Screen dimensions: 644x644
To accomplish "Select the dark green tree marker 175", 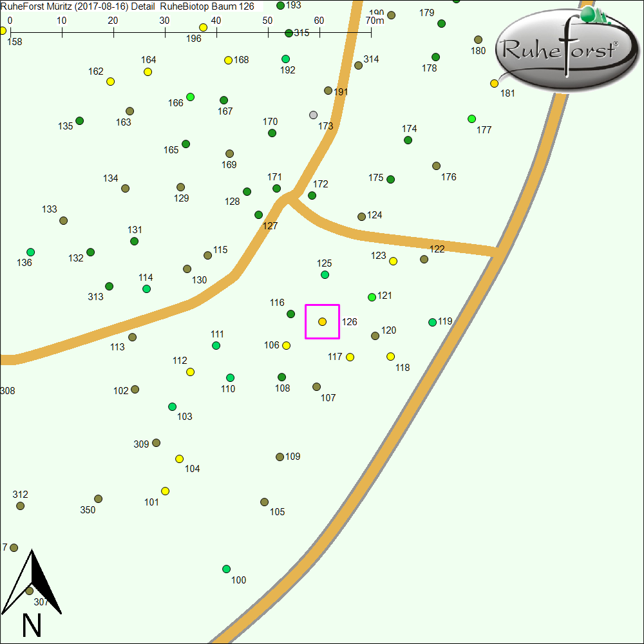I will point(390,179).
